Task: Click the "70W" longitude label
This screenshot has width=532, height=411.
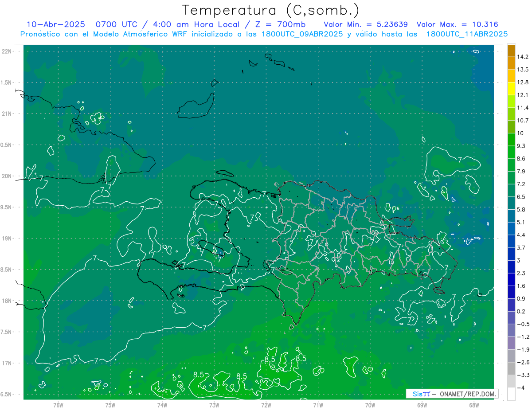Action: click(x=370, y=405)
